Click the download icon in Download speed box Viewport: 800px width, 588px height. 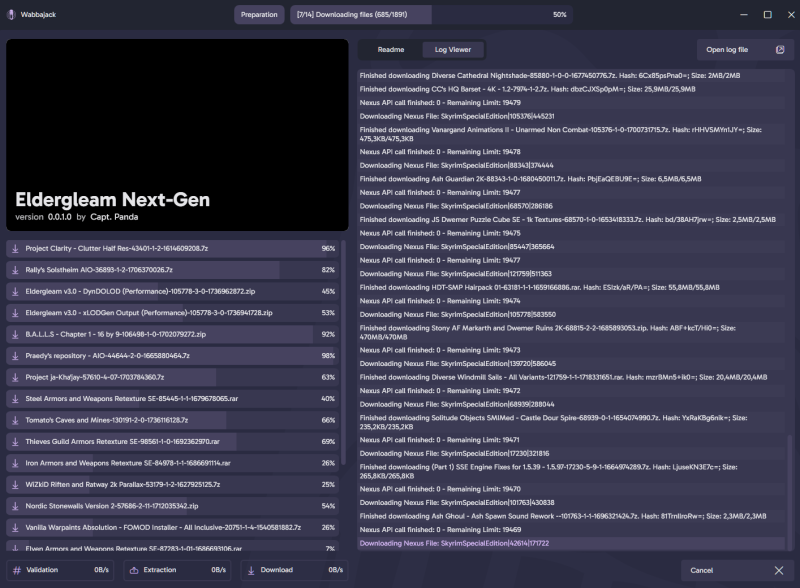click(x=251, y=570)
